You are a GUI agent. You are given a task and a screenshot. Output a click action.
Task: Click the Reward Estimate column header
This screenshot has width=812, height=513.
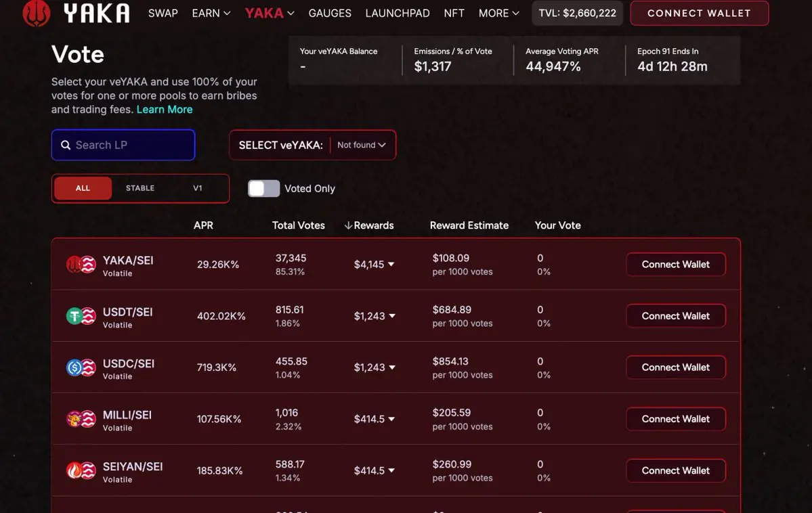tap(469, 225)
